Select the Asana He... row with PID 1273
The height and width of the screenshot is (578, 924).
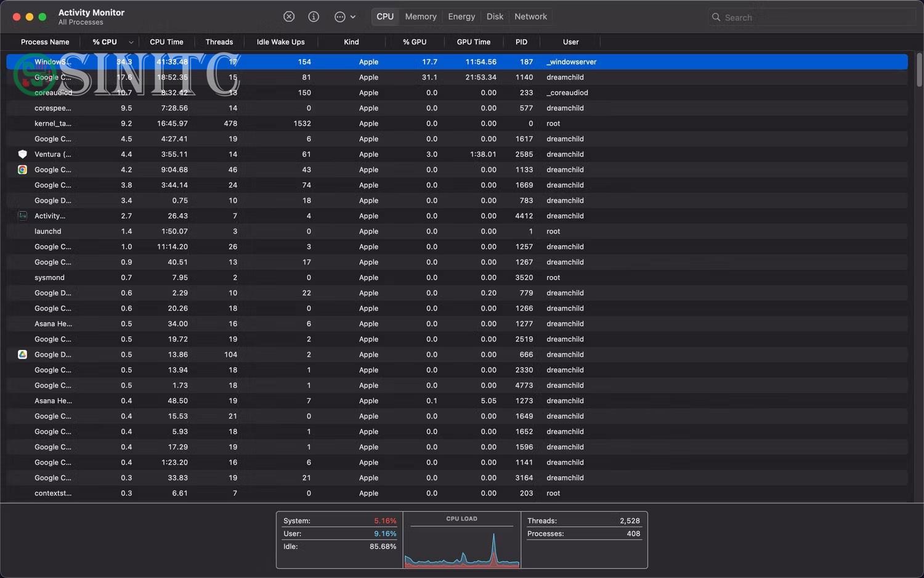point(456,401)
